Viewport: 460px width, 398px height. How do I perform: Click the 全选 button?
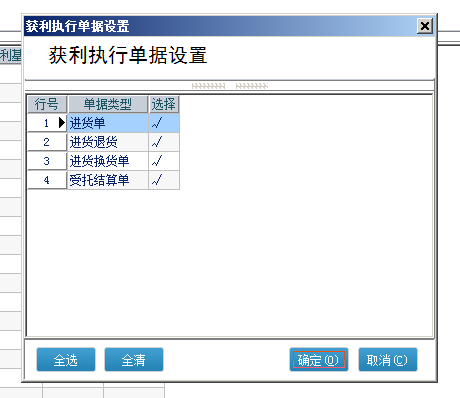(66, 360)
